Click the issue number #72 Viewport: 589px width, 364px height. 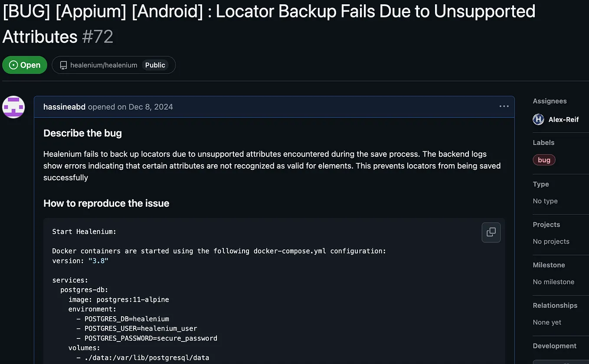(x=98, y=37)
